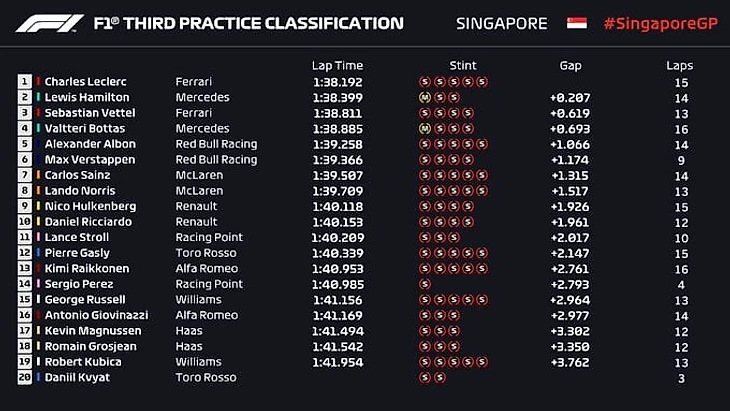Click the Stint column header
Image resolution: width=730 pixels, height=411 pixels.
[x=464, y=66]
